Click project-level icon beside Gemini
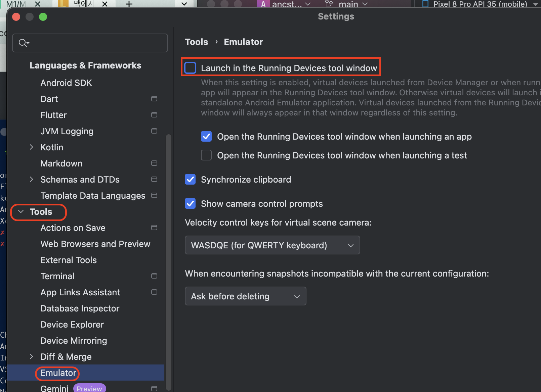Image resolution: width=541 pixels, height=392 pixels. [x=154, y=388]
